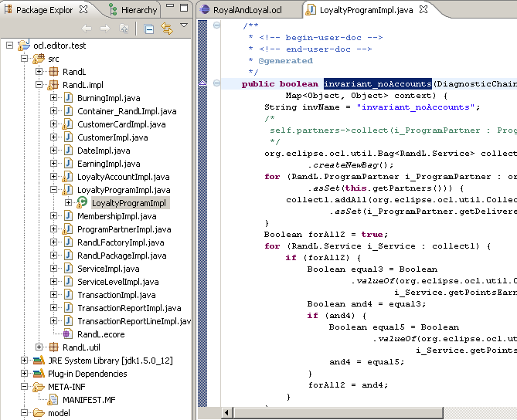Click the "invariant_noAccounts" string literal in code
This screenshot has height=420, width=517.
point(416,107)
